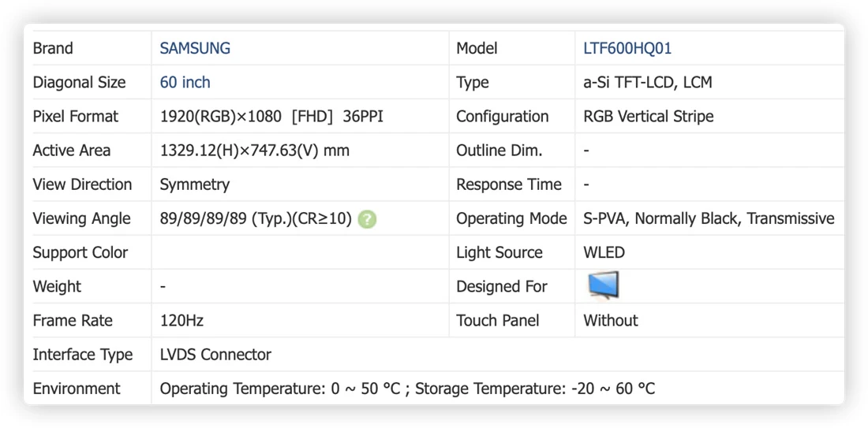Click the View Direction label
Viewport: 868px width, 428px height.
coord(82,184)
